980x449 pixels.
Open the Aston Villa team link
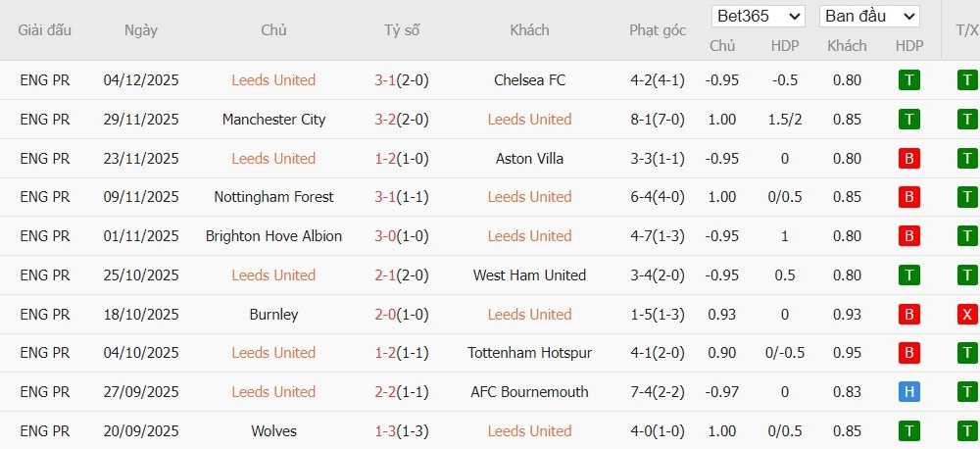(x=529, y=159)
